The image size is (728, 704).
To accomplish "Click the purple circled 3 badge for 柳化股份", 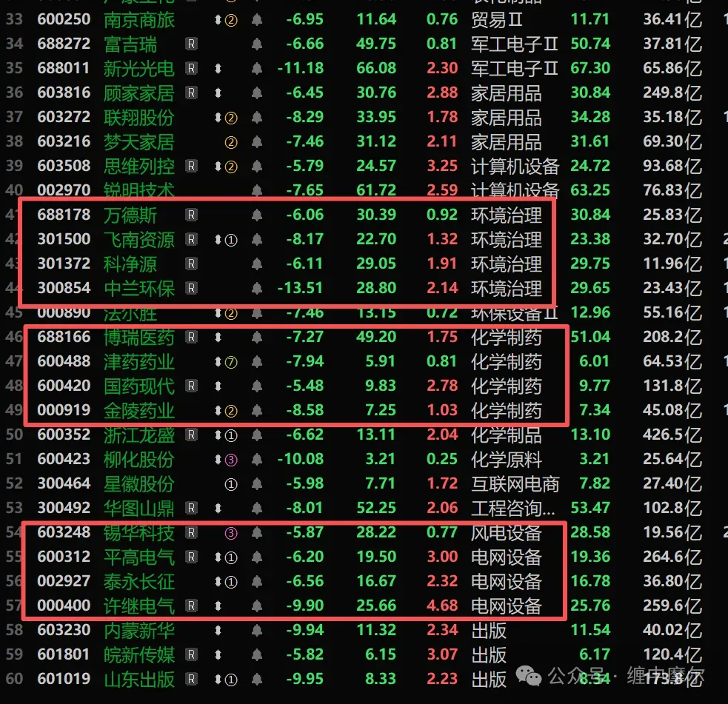I will [x=231, y=460].
